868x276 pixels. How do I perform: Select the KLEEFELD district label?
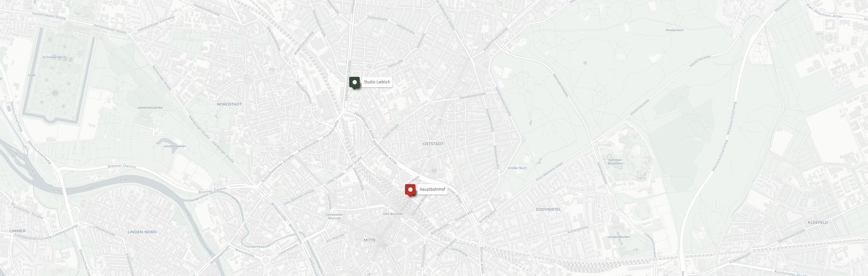tap(818, 223)
